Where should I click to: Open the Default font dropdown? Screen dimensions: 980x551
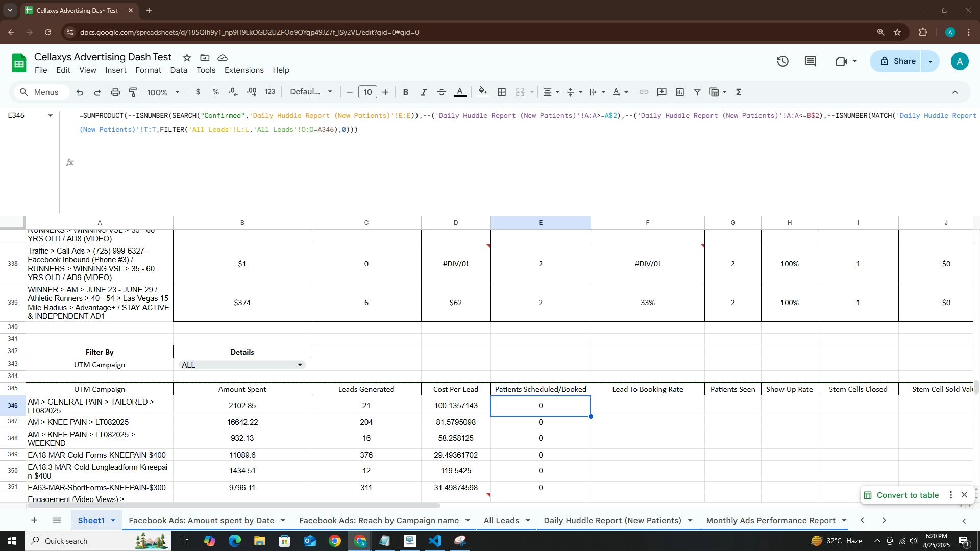click(311, 92)
